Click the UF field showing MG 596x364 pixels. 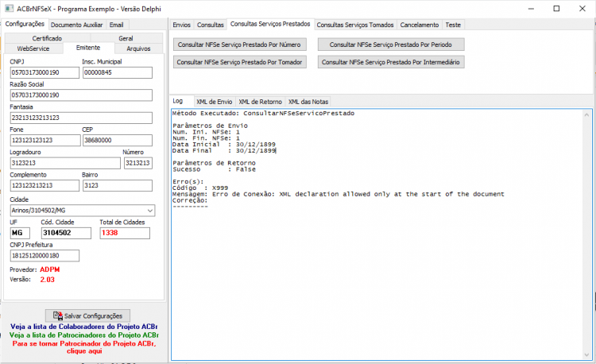point(20,233)
